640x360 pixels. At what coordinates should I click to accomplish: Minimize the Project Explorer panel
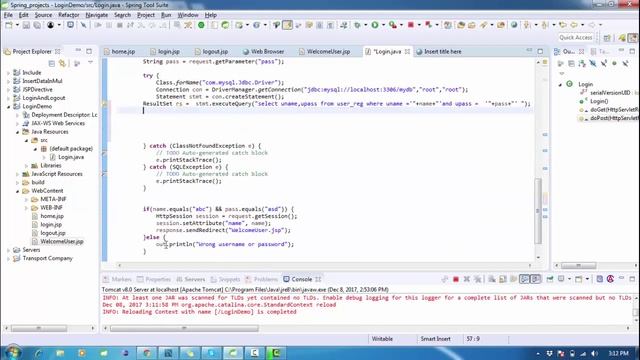point(78,51)
